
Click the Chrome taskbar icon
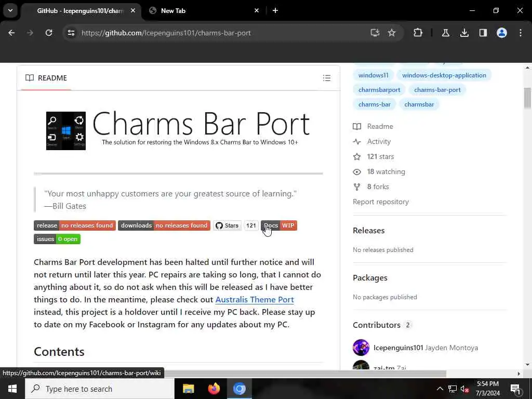tap(239, 389)
